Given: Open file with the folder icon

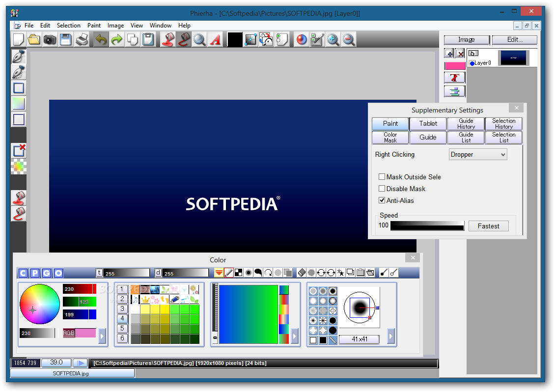Looking at the screenshot, I should pos(34,40).
